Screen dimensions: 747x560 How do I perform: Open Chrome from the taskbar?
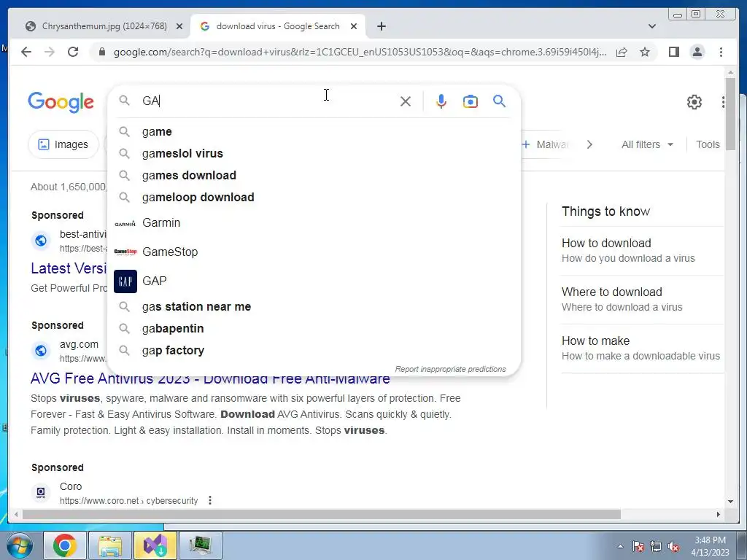65,545
